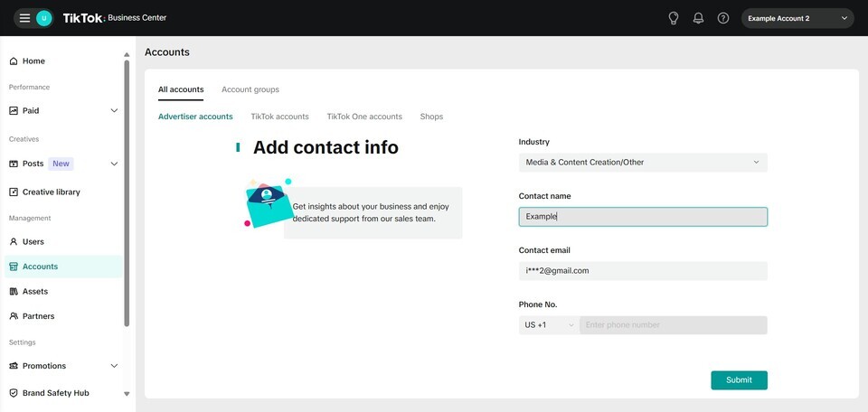Open Brand Safety Hub
This screenshot has height=412, width=868.
[55, 394]
